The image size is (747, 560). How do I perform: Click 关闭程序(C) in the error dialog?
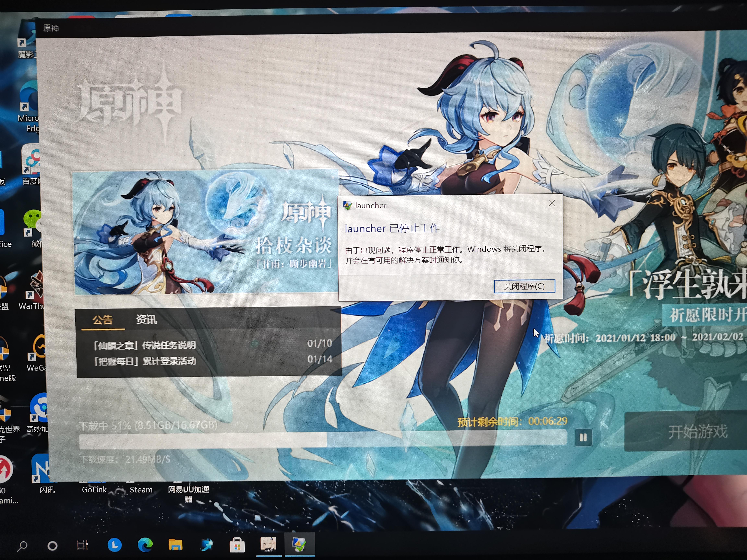(524, 286)
